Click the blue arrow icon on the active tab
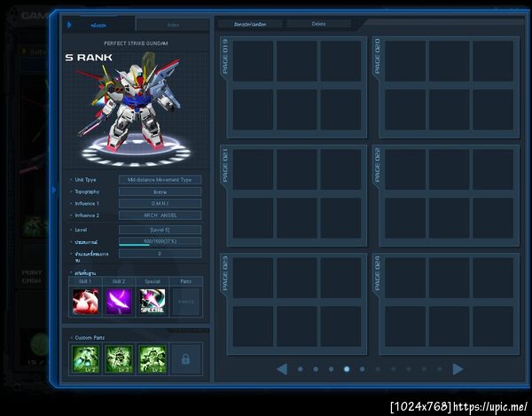Screen dimensions: 532x416 click(69, 25)
